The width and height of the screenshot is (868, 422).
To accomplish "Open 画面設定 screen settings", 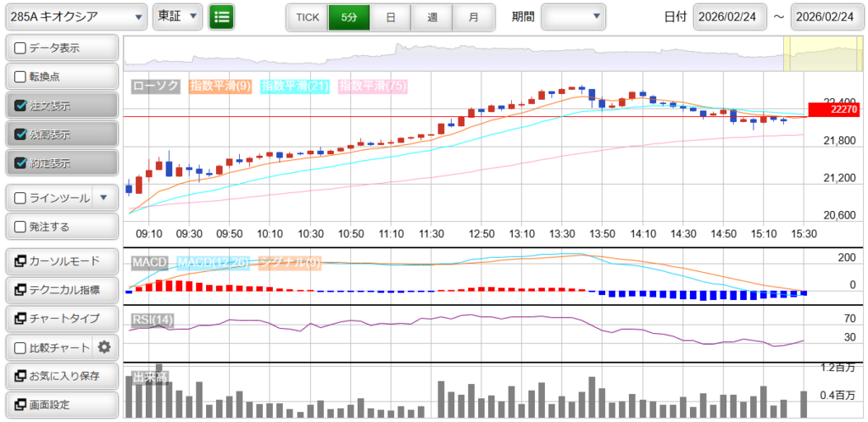I will (x=61, y=404).
